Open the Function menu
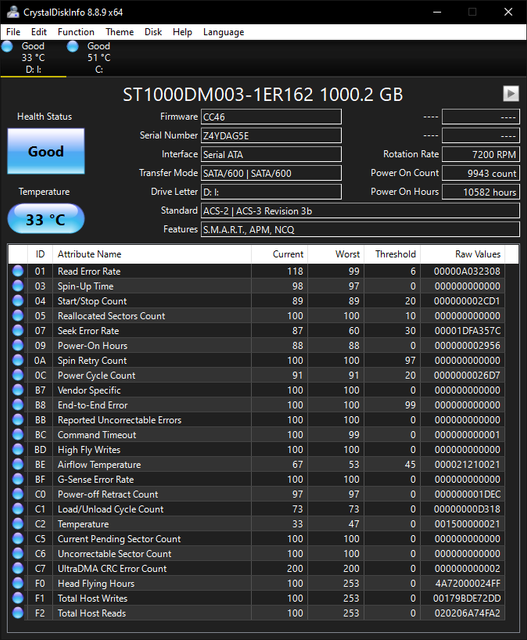Viewport: 527px width, 640px height. [x=76, y=32]
